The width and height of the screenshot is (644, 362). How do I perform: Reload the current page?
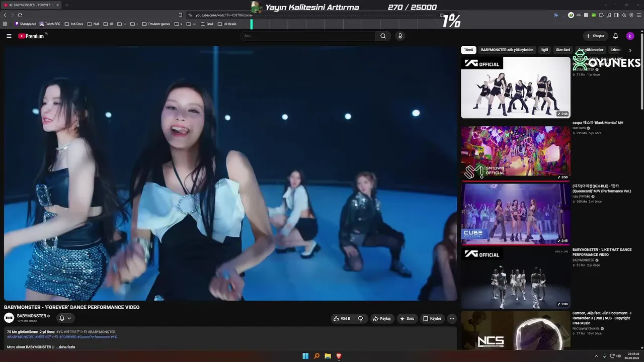(x=20, y=15)
